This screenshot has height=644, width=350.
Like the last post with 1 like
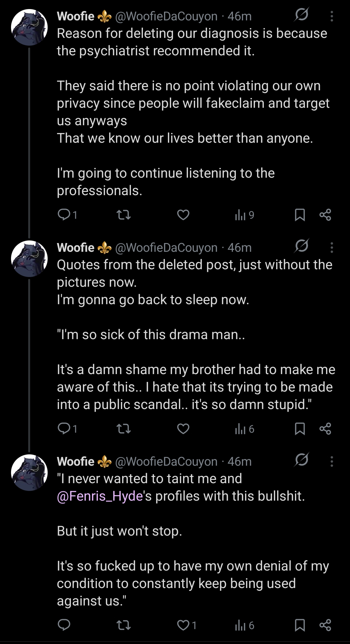pos(187,625)
